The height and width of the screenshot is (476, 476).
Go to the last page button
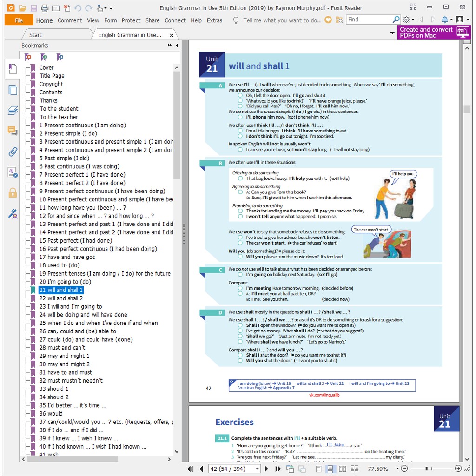point(278,469)
